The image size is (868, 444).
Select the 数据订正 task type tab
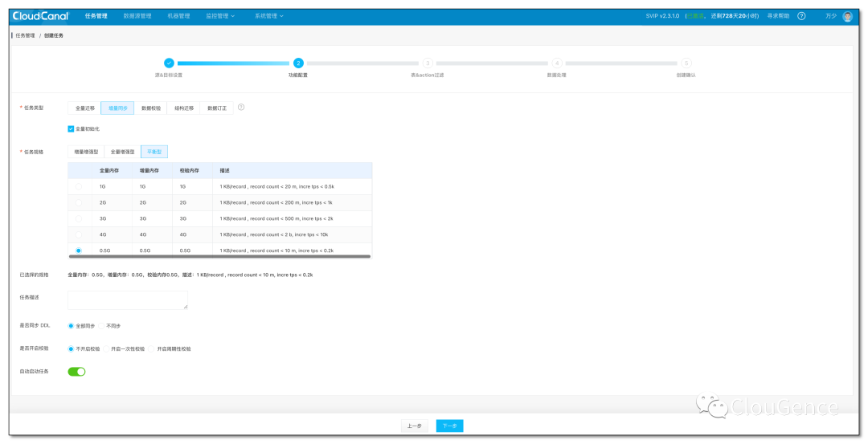[217, 108]
